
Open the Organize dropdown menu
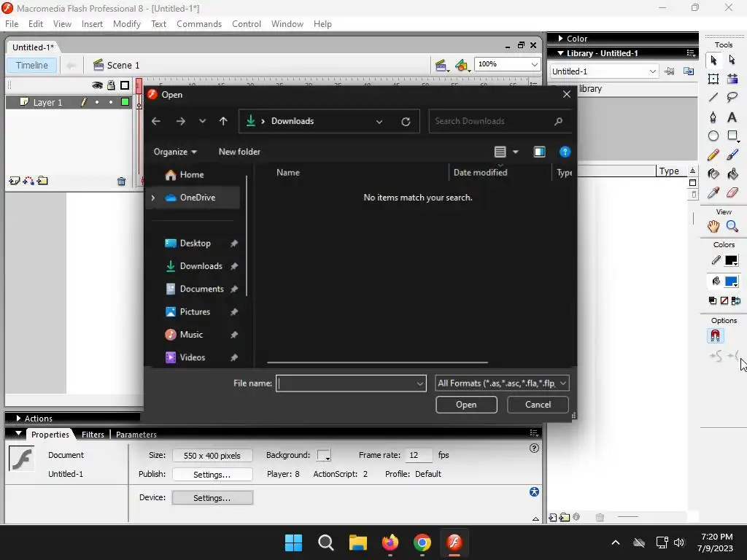[x=175, y=152]
